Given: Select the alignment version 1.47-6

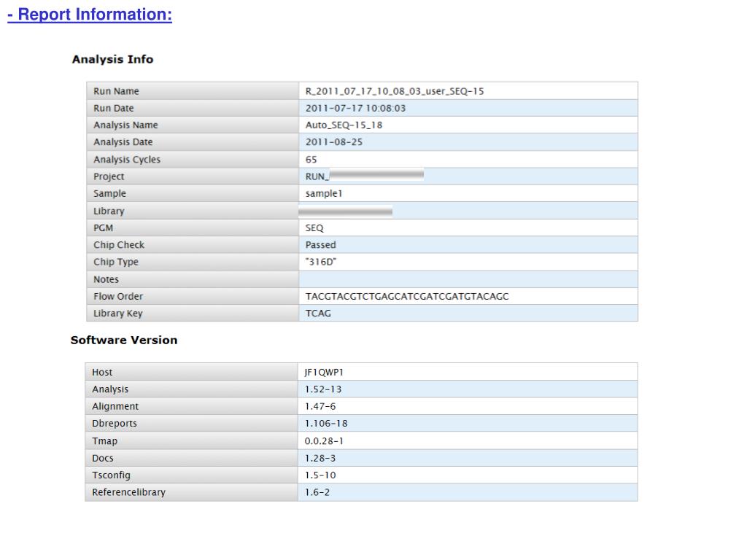Looking at the screenshot, I should 320,406.
